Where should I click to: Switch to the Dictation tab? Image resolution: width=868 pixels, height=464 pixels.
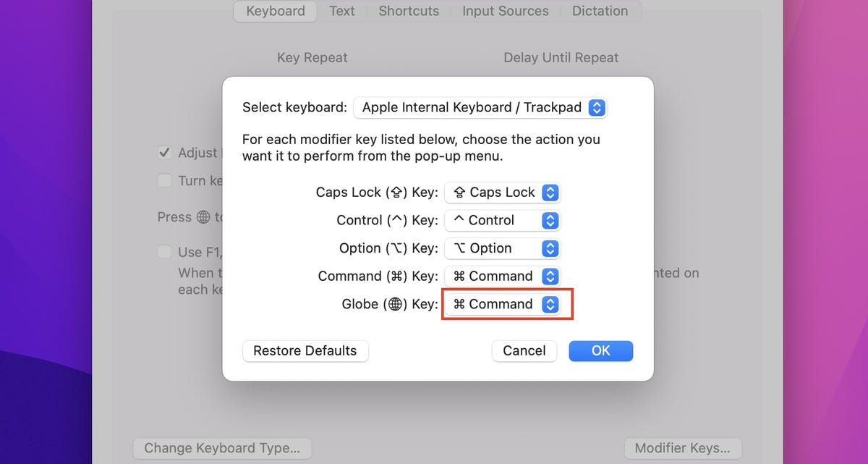click(600, 11)
